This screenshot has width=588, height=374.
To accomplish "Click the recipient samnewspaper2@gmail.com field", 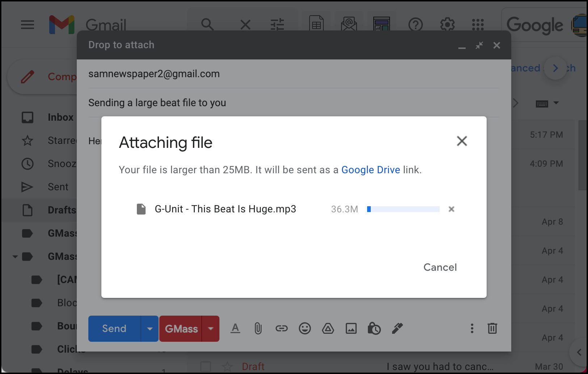I will 294,74.
